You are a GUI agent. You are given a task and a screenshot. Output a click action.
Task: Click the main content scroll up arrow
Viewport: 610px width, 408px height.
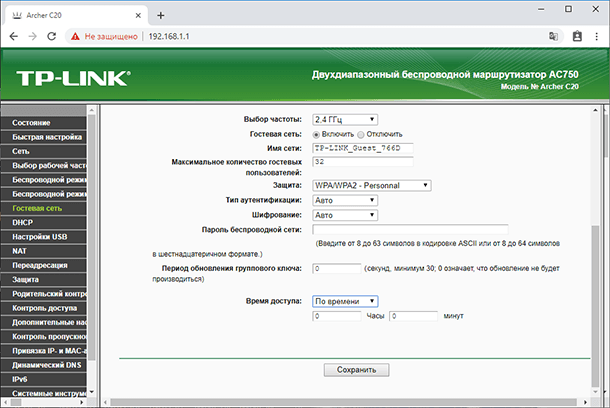pyautogui.click(x=595, y=110)
